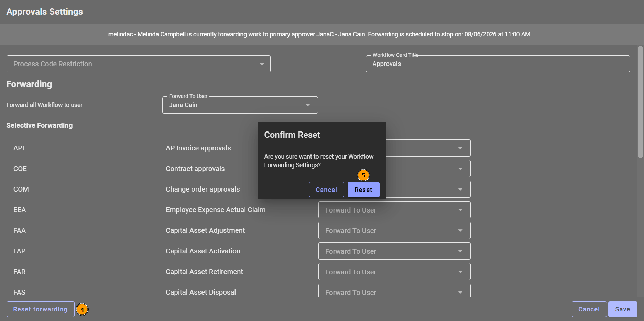644x321 pixels.
Task: Select the FAA process code text
Action: pyautogui.click(x=20, y=230)
